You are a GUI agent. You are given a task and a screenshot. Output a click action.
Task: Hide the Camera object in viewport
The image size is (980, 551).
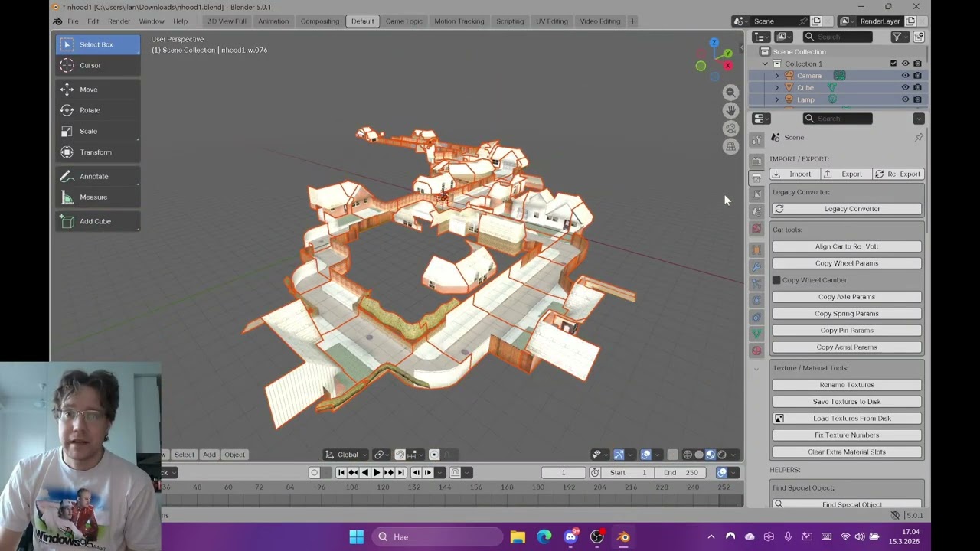coord(905,76)
